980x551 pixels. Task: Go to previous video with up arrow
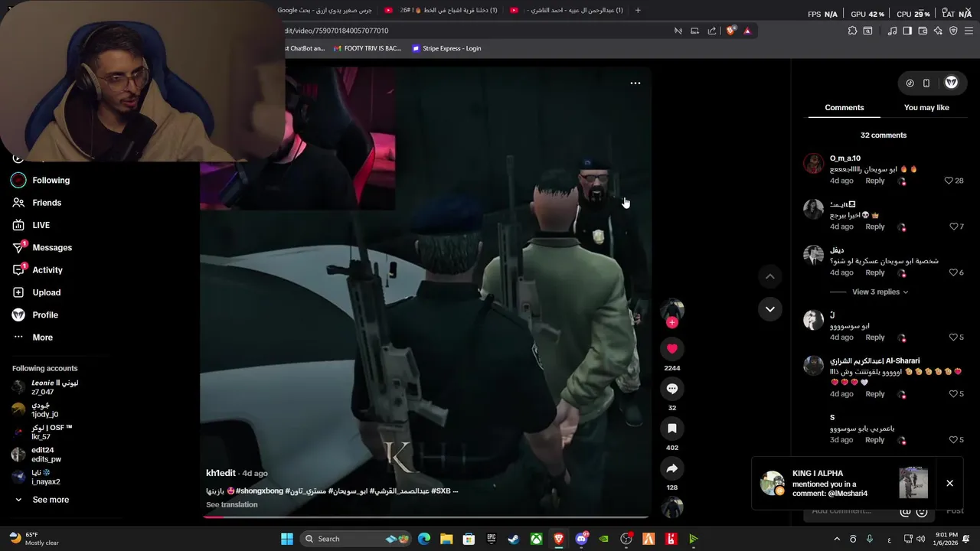coord(770,276)
